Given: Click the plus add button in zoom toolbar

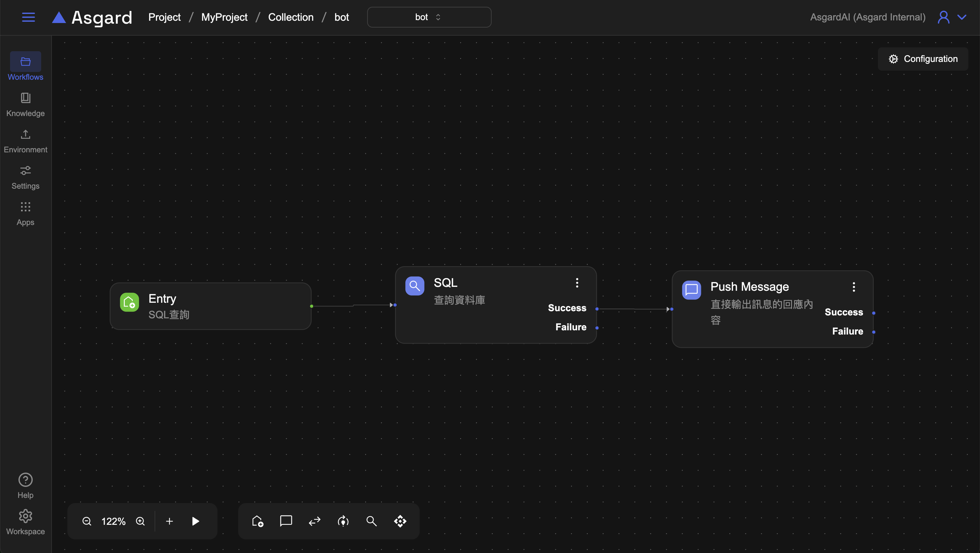Looking at the screenshot, I should pos(170,521).
